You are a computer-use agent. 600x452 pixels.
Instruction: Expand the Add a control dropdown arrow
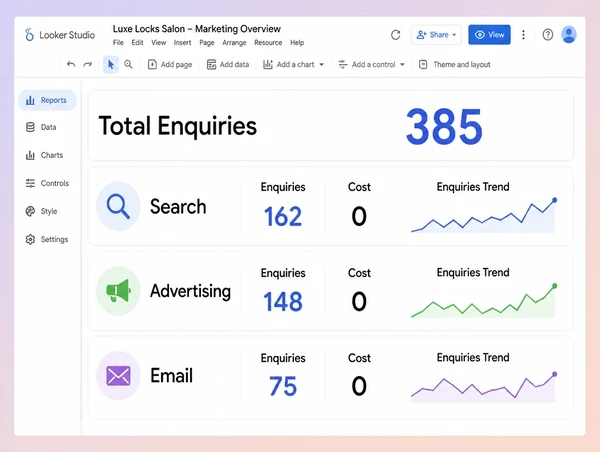(x=402, y=65)
